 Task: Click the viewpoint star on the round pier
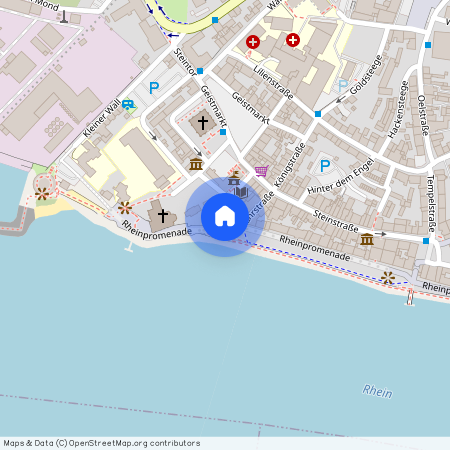[x=42, y=194]
